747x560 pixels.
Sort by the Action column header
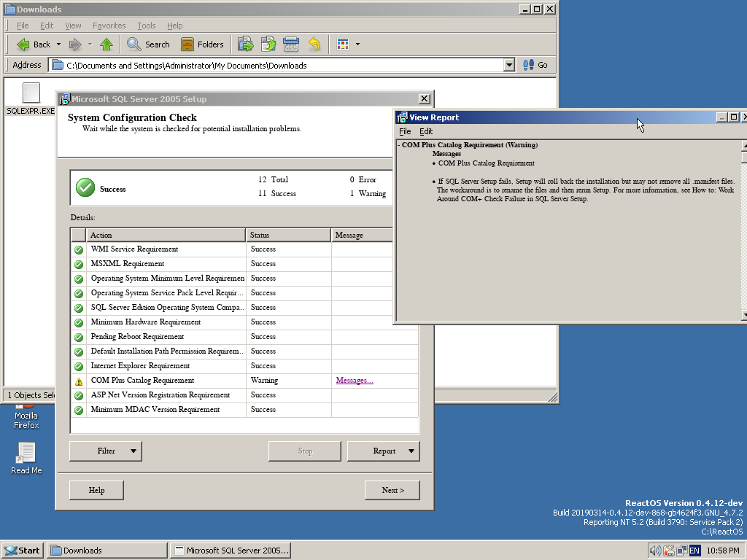point(166,236)
